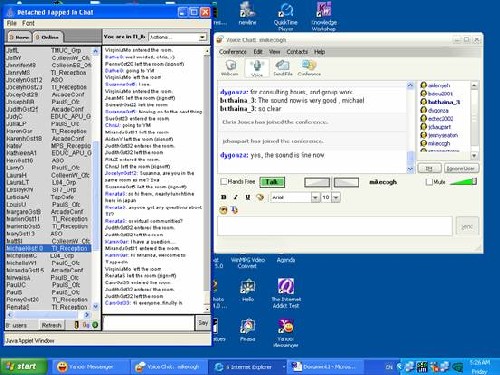
Task: Click the IM button below user list
Action: tap(429, 168)
